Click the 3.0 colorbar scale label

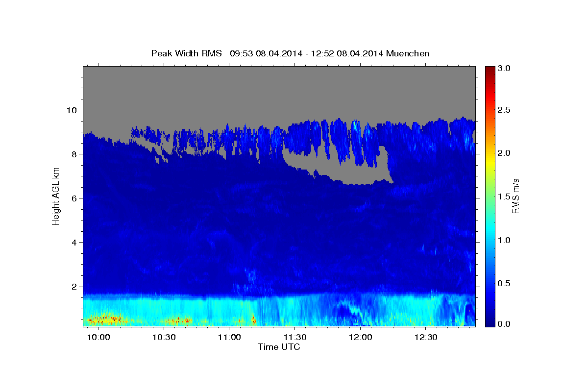[504, 68]
